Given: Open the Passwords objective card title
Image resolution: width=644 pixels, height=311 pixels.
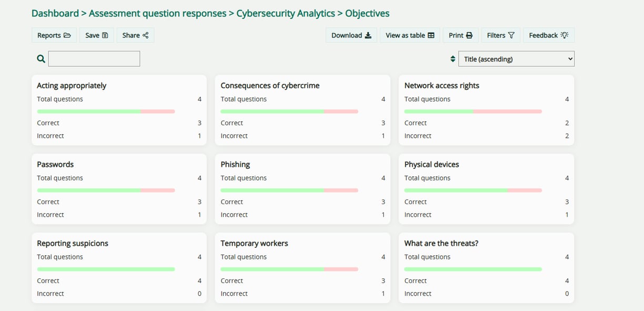Looking at the screenshot, I should coord(55,164).
